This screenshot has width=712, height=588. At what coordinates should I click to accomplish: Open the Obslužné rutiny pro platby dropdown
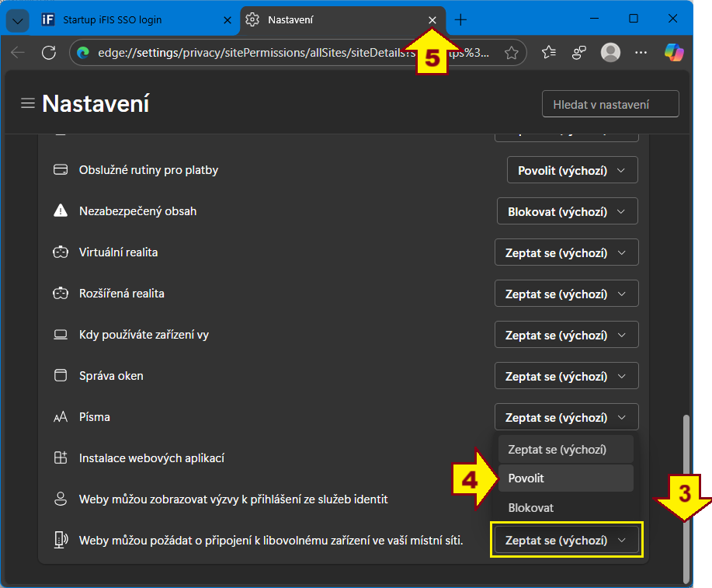click(x=572, y=170)
